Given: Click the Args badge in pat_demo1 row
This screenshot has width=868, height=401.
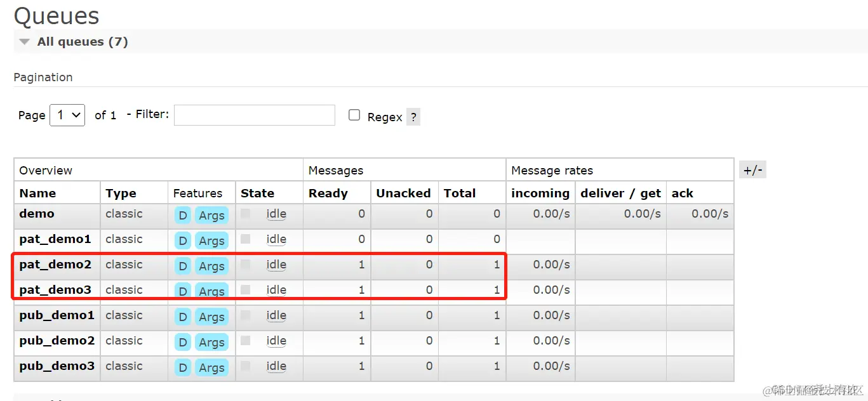Looking at the screenshot, I should pos(211,241).
